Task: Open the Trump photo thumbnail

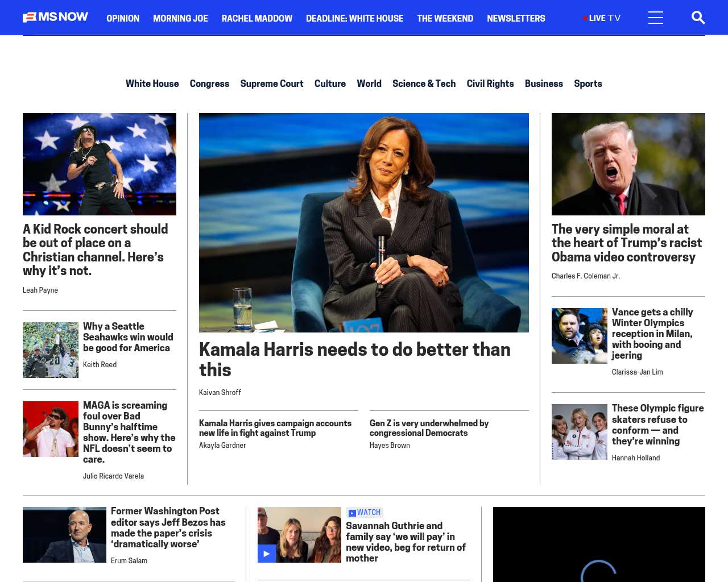Action: [628, 164]
